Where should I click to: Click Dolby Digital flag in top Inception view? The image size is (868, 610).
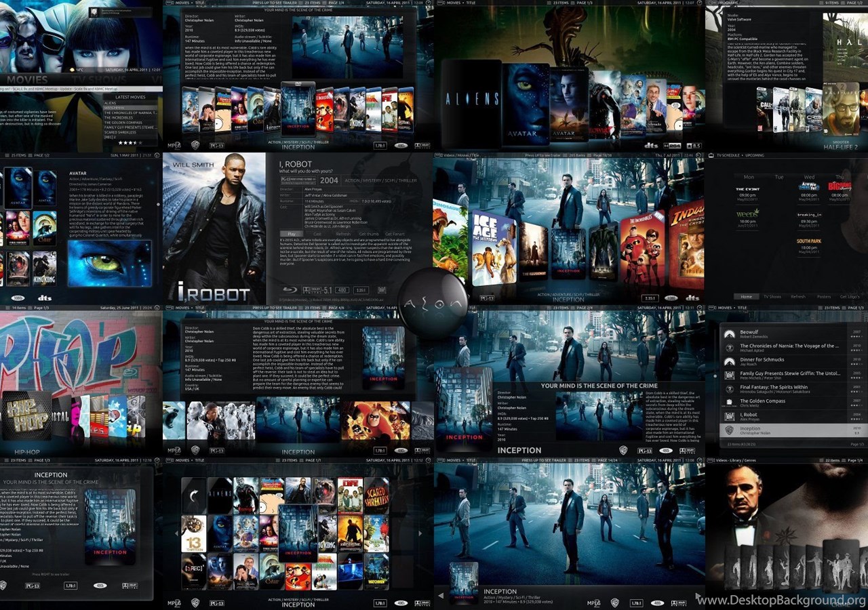tap(422, 146)
